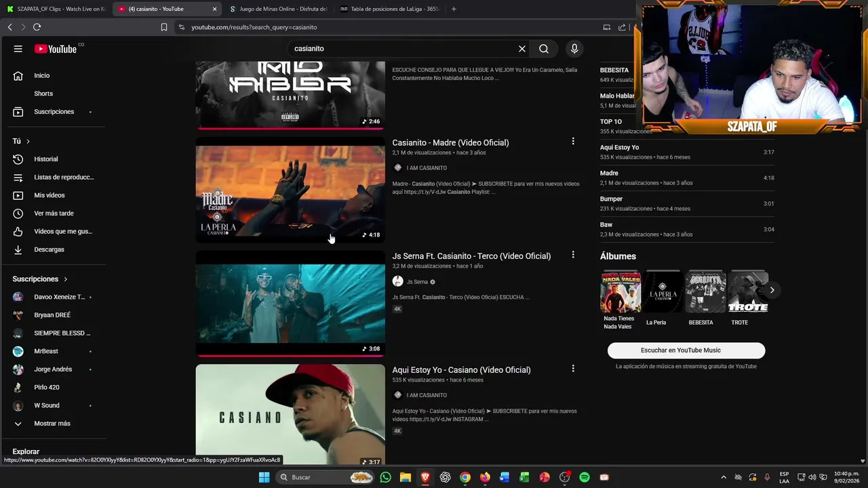Expand the Tú section chevron
868x488 pixels.
click(28, 141)
